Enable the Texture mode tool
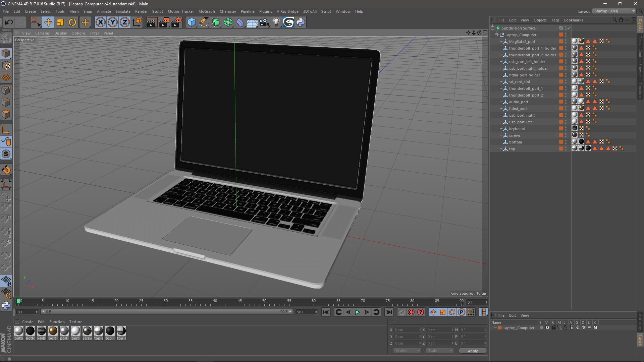Image resolution: width=644 pixels, height=362 pixels. point(6,66)
